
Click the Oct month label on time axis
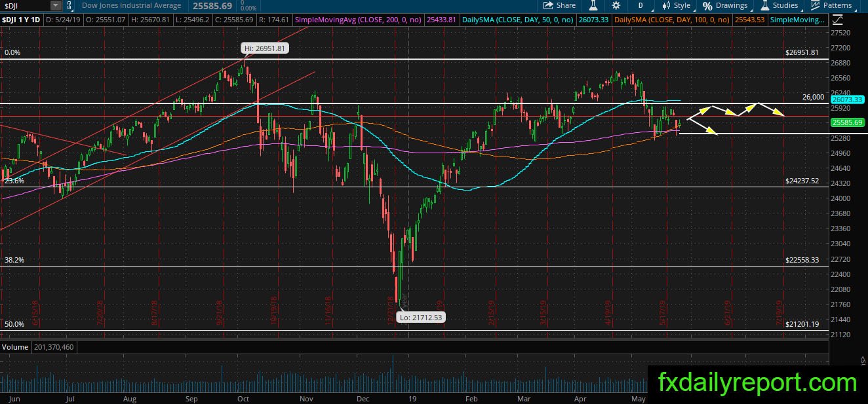pyautogui.click(x=243, y=398)
